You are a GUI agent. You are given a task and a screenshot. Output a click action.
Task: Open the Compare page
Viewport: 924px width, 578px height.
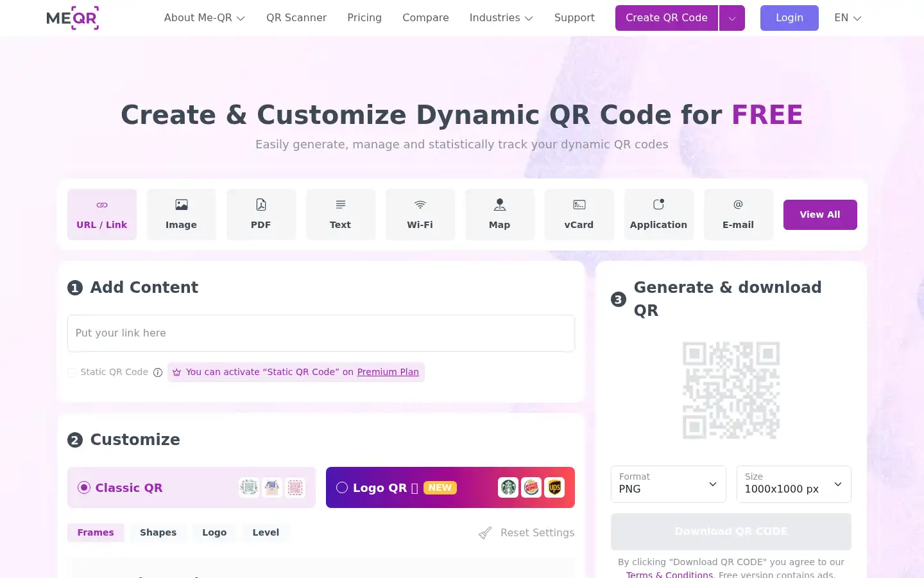(425, 18)
